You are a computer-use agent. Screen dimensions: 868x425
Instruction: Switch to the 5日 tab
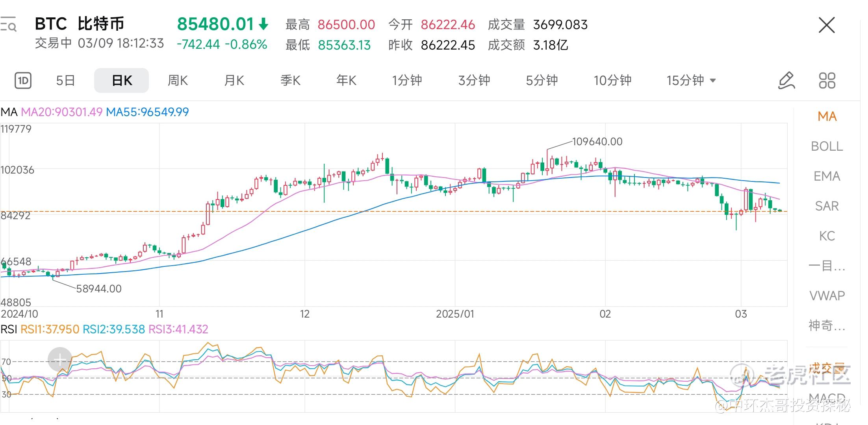(x=65, y=81)
